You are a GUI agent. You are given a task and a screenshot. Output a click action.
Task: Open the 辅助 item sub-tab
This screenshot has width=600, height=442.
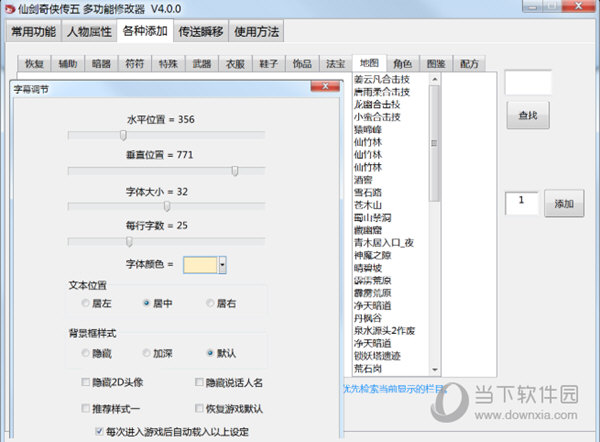point(68,64)
